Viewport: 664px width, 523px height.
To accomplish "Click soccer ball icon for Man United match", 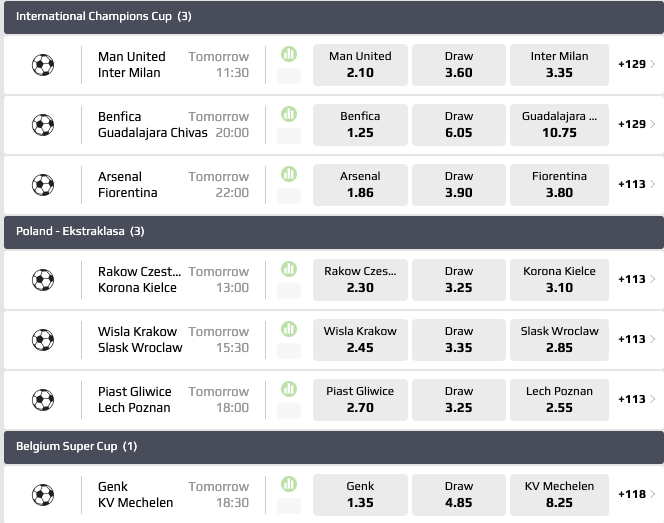I will [43, 65].
